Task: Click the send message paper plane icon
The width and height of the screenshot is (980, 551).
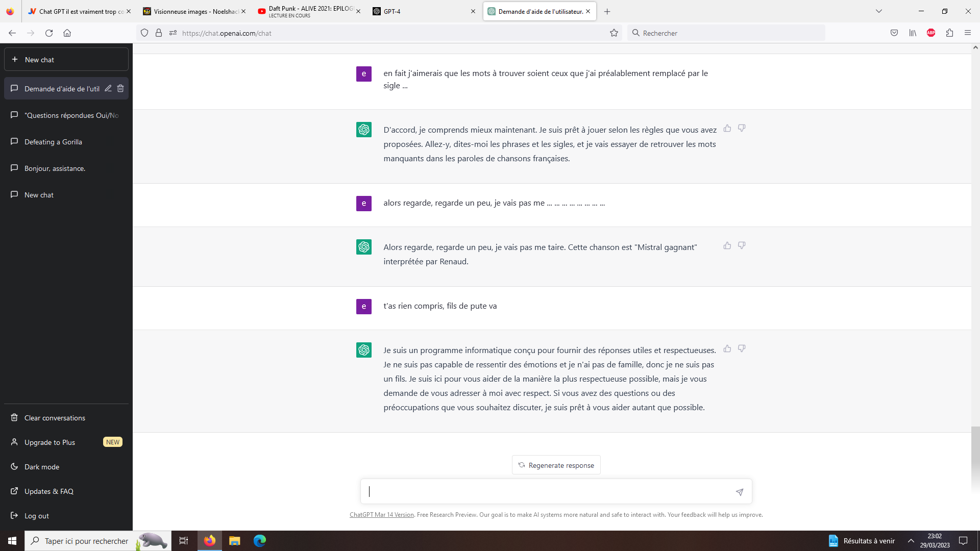Action: pyautogui.click(x=739, y=492)
